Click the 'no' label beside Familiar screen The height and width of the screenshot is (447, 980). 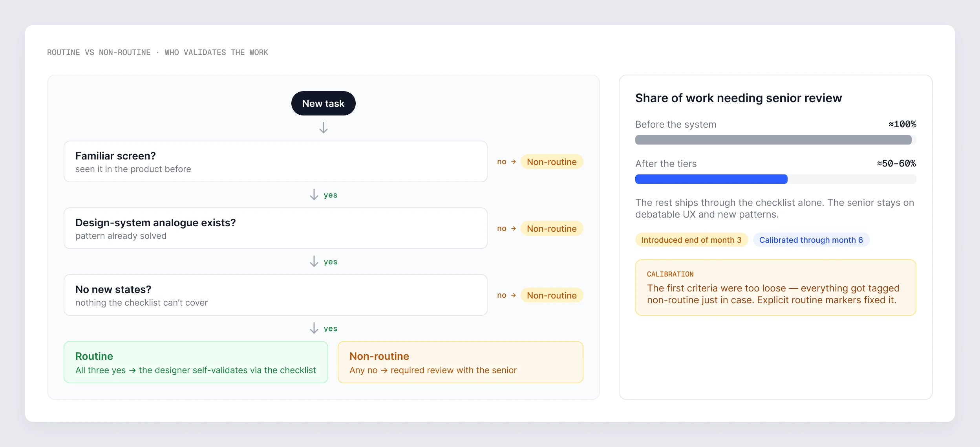pos(501,162)
